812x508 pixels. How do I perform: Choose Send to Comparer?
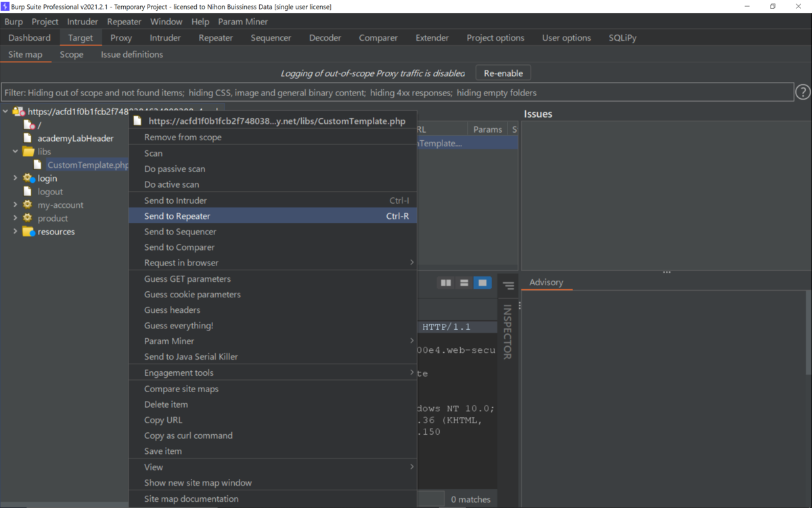click(x=273, y=247)
